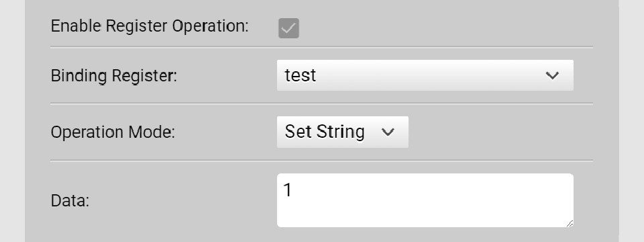Screen dimensions: 644x242
Task: Click the checkmark icon in the gray checkbox
Action: click(x=288, y=28)
